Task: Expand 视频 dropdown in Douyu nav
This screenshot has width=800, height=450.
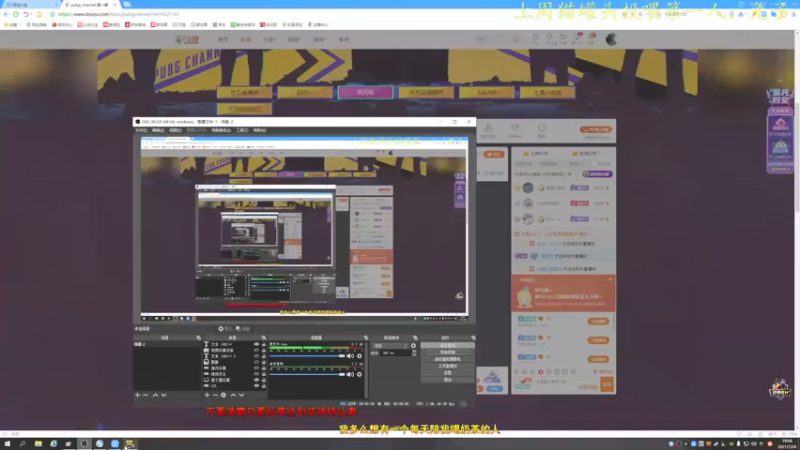Action: coord(294,39)
